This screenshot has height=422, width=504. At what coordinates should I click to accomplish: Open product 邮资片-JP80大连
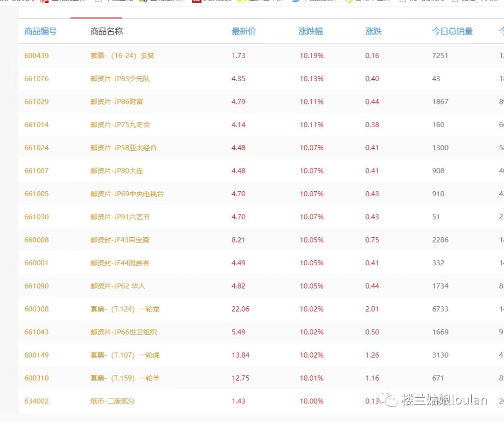pos(116,171)
